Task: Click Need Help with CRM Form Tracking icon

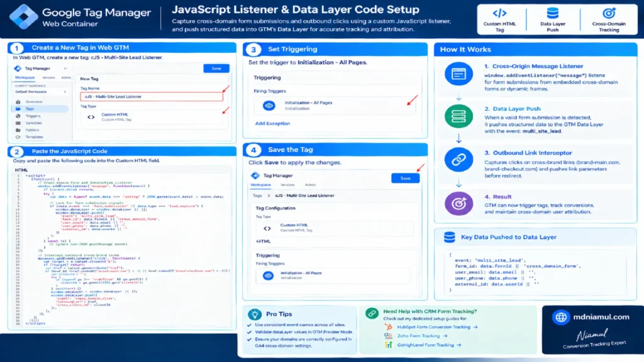Action: [x=372, y=314]
